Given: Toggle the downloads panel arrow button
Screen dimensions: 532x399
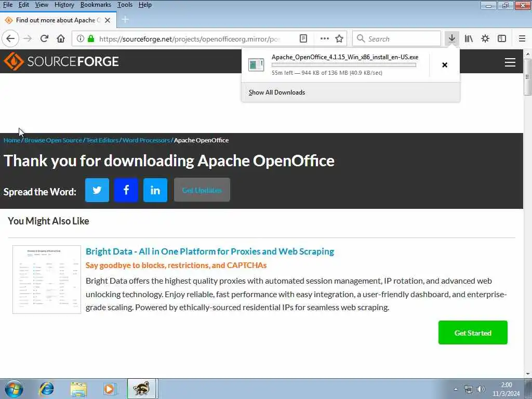Looking at the screenshot, I should coord(451,38).
